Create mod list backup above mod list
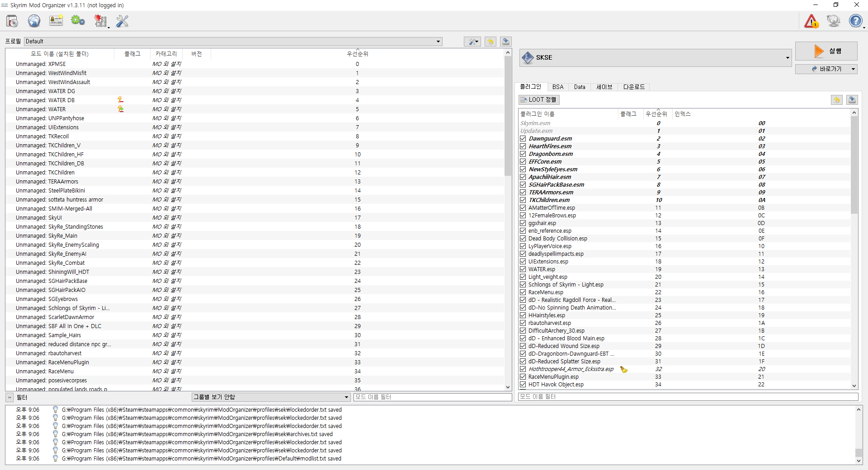 click(x=506, y=42)
